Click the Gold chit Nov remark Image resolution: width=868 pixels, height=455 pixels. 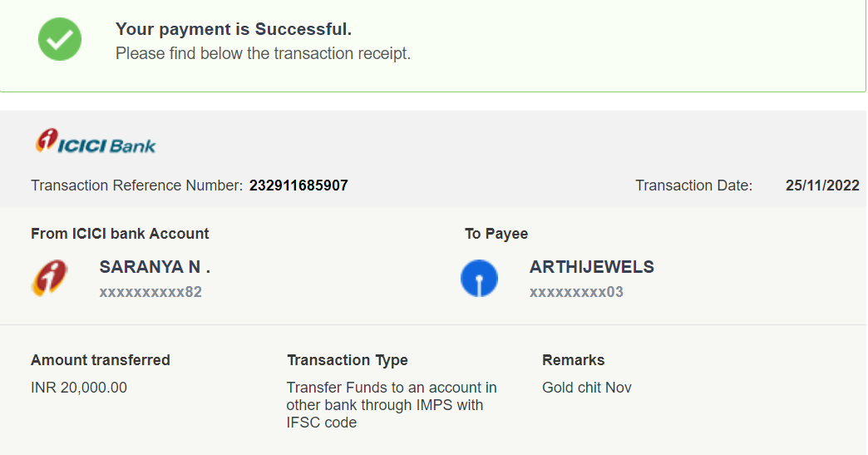point(587,388)
